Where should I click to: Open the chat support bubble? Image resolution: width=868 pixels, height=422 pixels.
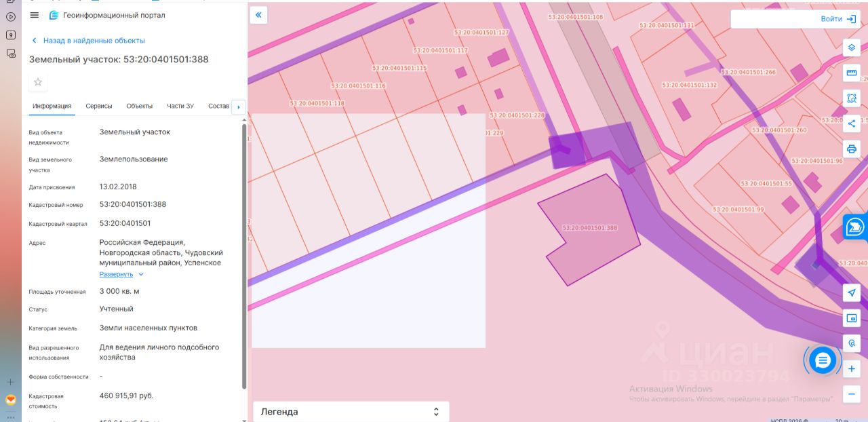[x=823, y=360]
